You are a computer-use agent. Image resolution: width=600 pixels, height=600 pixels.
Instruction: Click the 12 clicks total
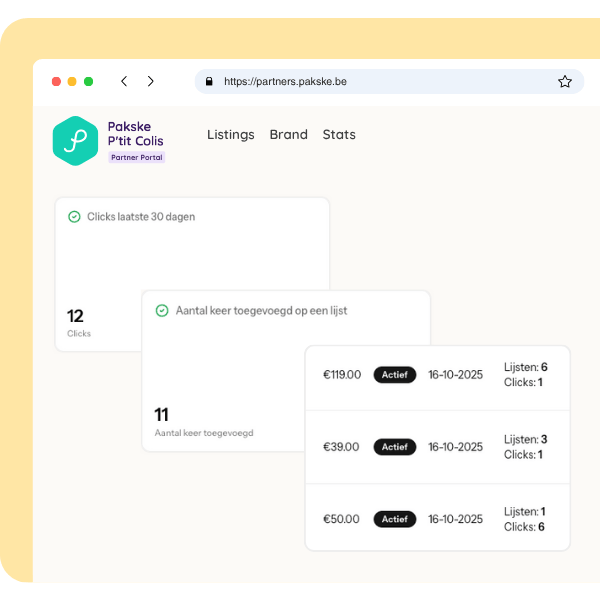coord(75,316)
